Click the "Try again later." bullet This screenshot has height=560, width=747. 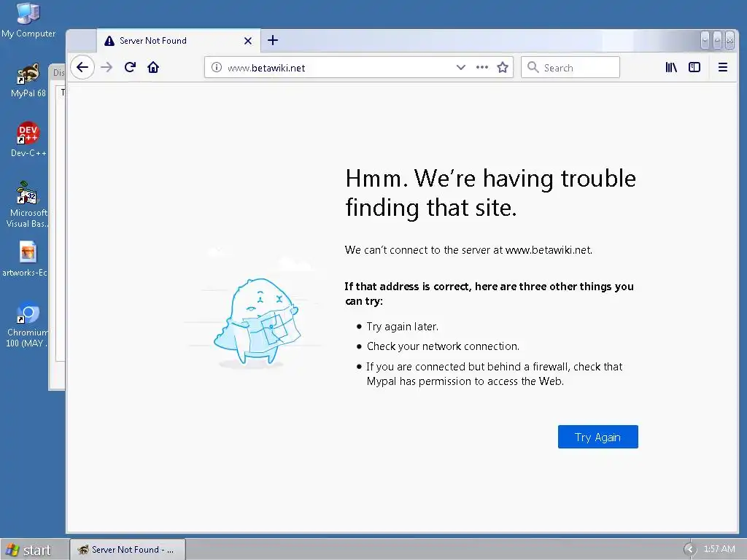[402, 327]
